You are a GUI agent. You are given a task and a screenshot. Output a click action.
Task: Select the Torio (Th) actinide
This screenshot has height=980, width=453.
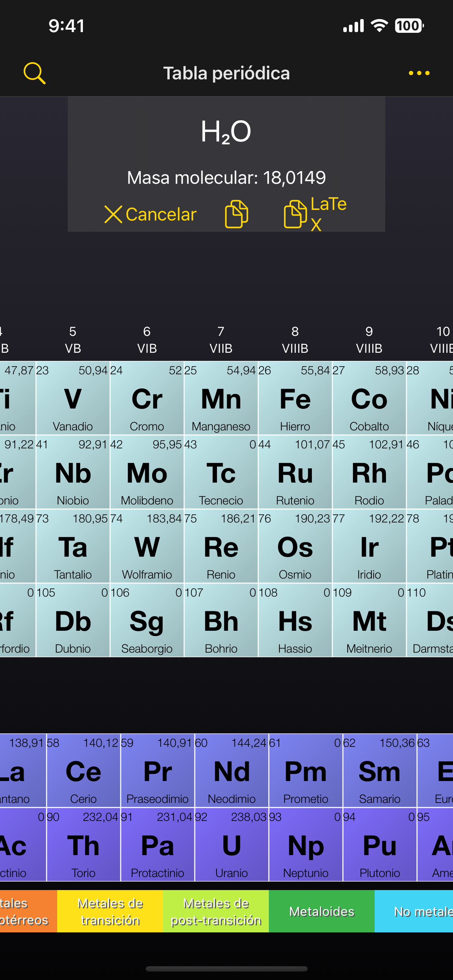click(83, 845)
